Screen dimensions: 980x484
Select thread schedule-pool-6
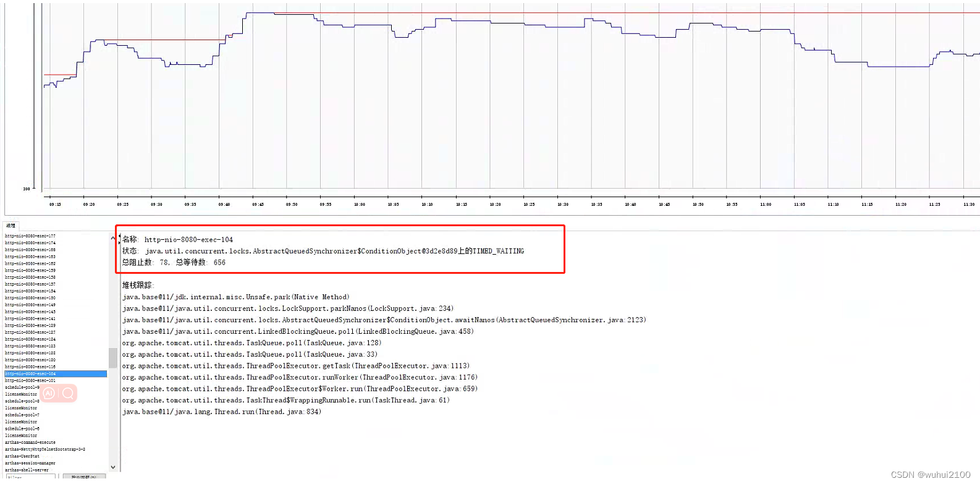[22, 428]
